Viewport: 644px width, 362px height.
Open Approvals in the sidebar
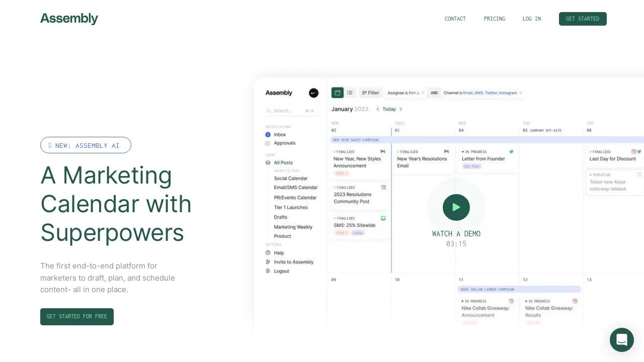click(x=285, y=143)
